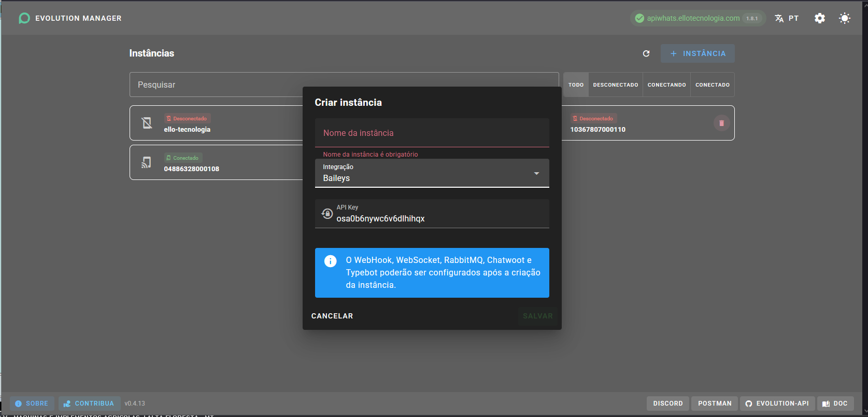Viewport: 868px width, 417px height.
Task: Click the Evolution Manager logo icon
Action: [24, 18]
